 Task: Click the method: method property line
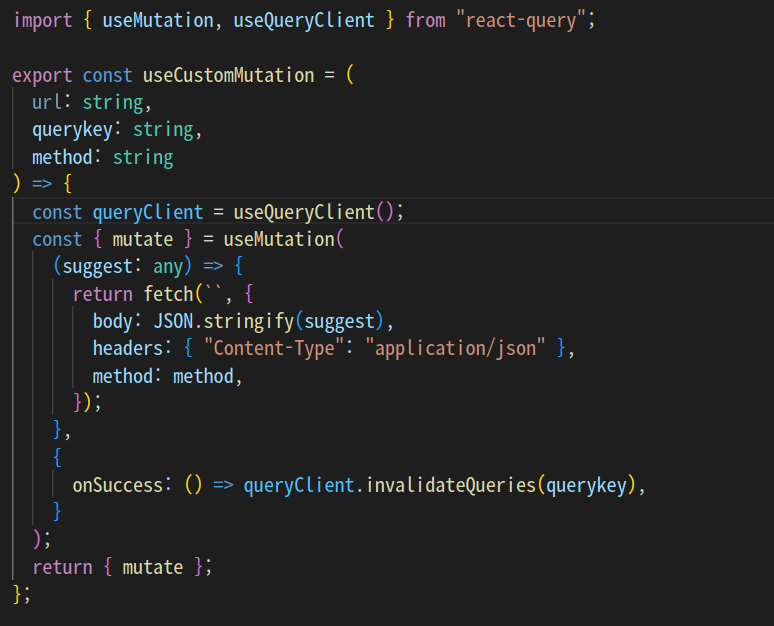pos(167,376)
